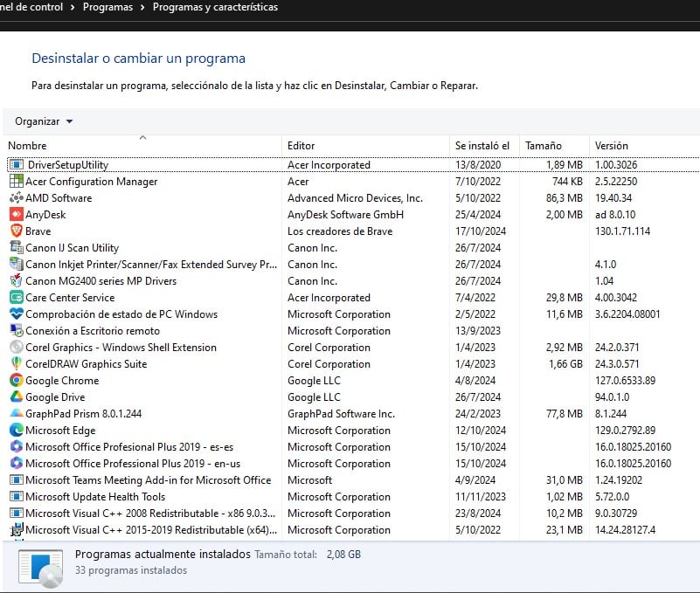Viewport: 700px width, 593px height.
Task: Click the Office Profesional Plus 2019 es-es icon
Action: click(17, 446)
